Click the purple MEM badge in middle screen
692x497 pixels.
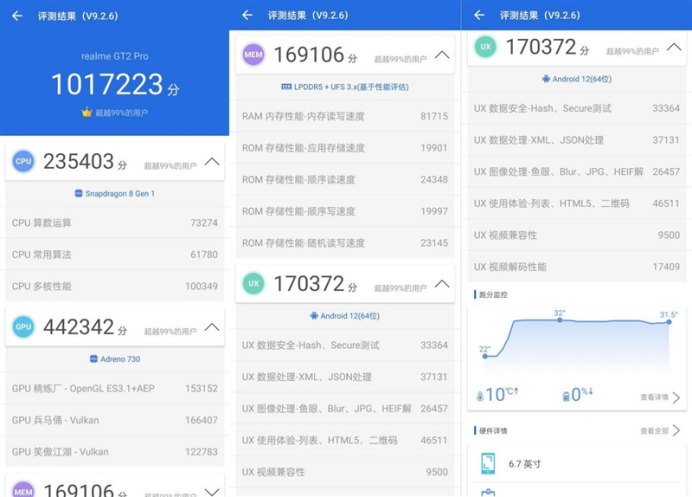tap(253, 55)
